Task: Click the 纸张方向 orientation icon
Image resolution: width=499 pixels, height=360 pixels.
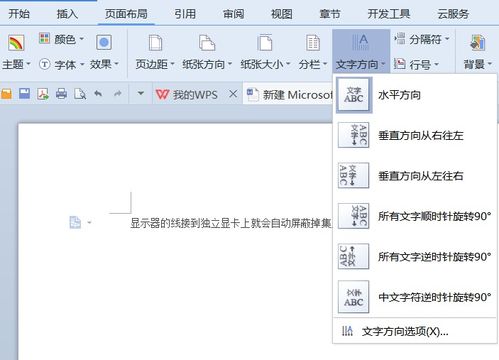Action: (x=207, y=43)
